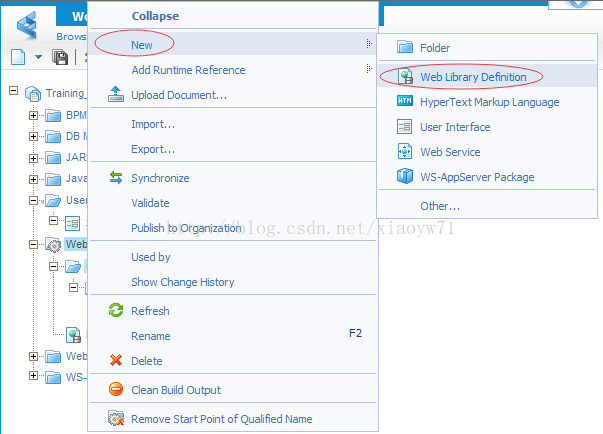Choose Remove Start Point of Qualified Name
This screenshot has width=603, height=434.
(x=222, y=419)
